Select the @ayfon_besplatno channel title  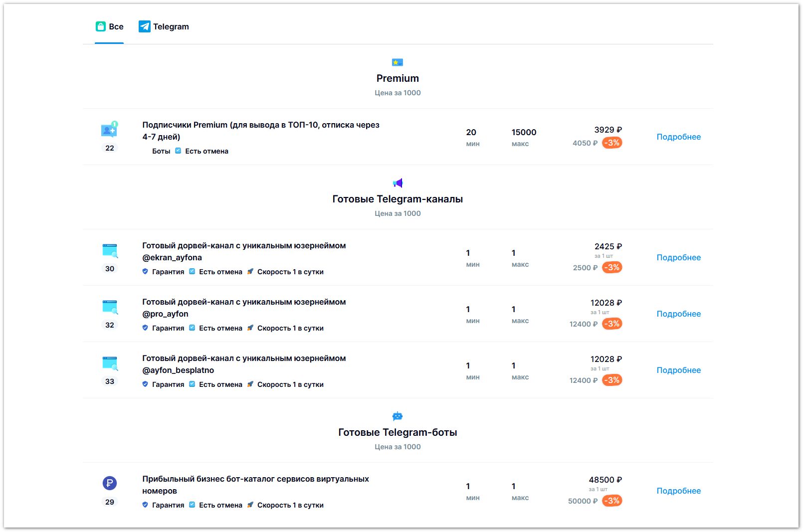[x=244, y=364]
